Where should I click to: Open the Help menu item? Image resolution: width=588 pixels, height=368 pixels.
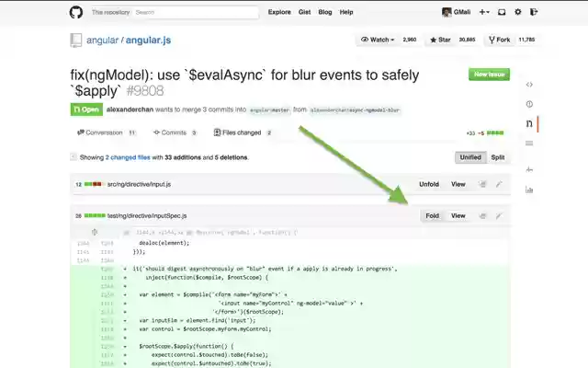pos(346,12)
